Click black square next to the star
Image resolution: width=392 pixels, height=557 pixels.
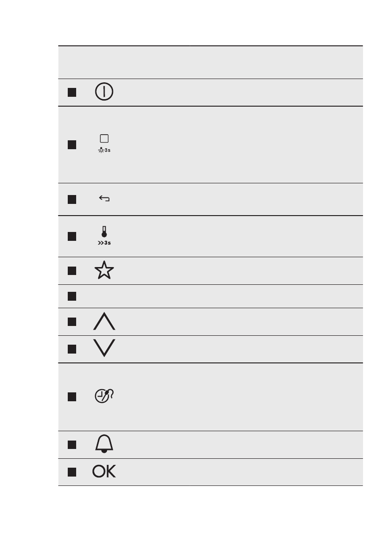[x=71, y=271]
